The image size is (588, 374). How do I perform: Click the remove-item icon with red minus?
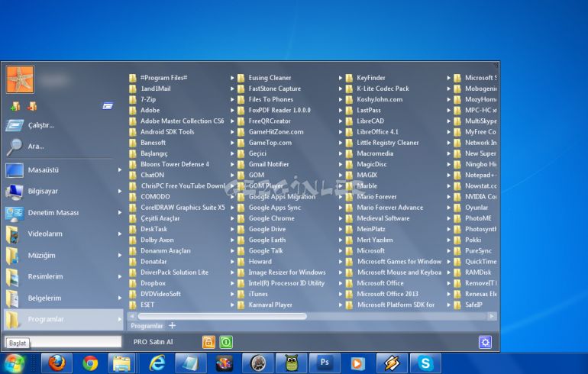(x=32, y=106)
